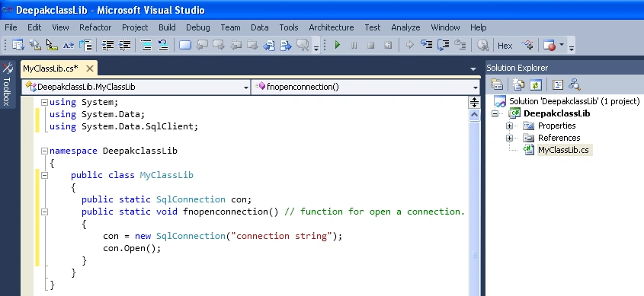This screenshot has width=644, height=296.
Task: Click View Class Diagram icon
Action: [x=574, y=85]
